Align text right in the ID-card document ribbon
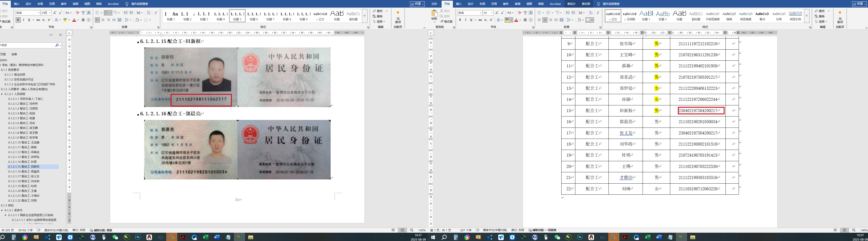Screen dimensions: 868x241 pyautogui.click(x=108, y=20)
